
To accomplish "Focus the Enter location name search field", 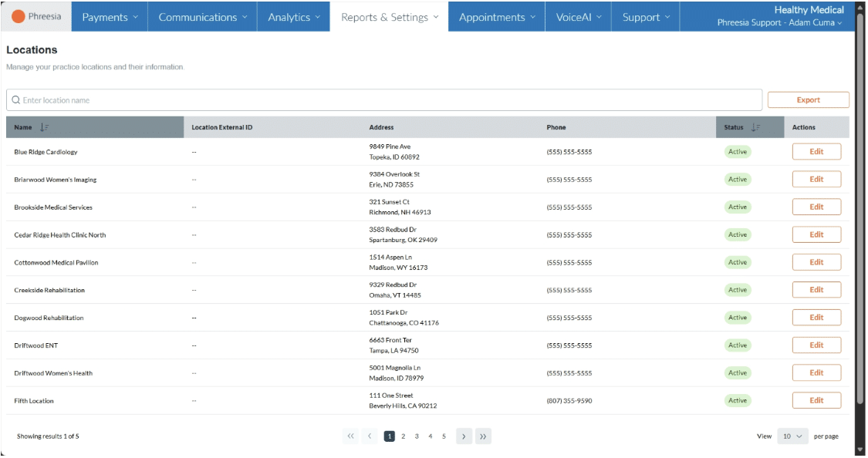I will [x=384, y=100].
